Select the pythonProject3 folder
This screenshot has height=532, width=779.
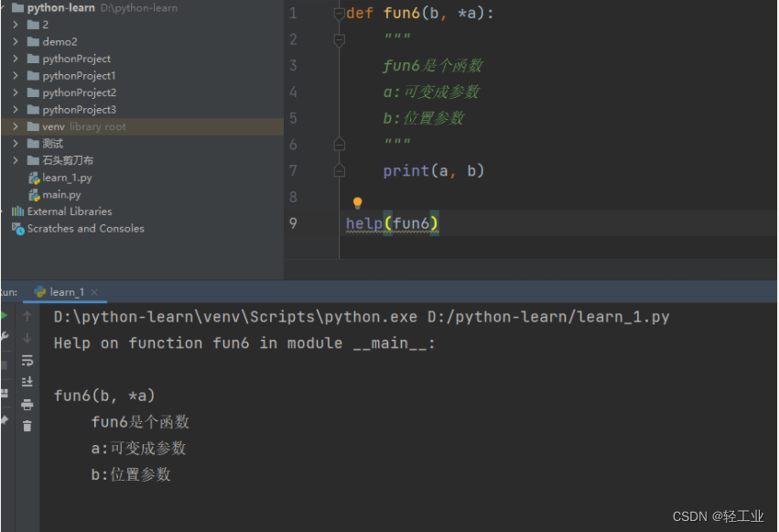[x=80, y=109]
